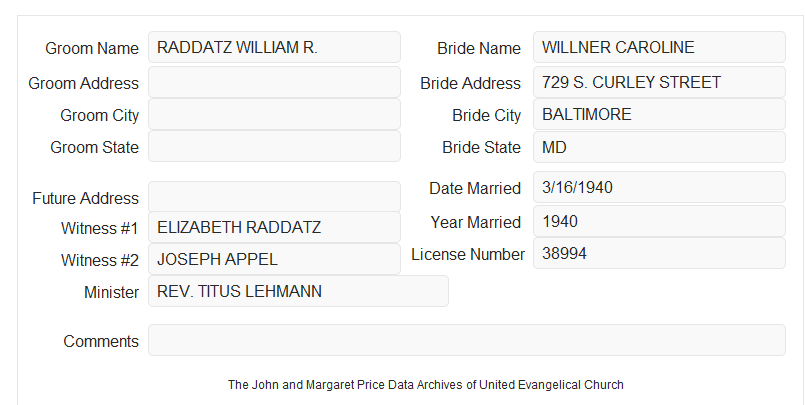Focus the Year Married field
The height and width of the screenshot is (405, 805).
pos(659,221)
